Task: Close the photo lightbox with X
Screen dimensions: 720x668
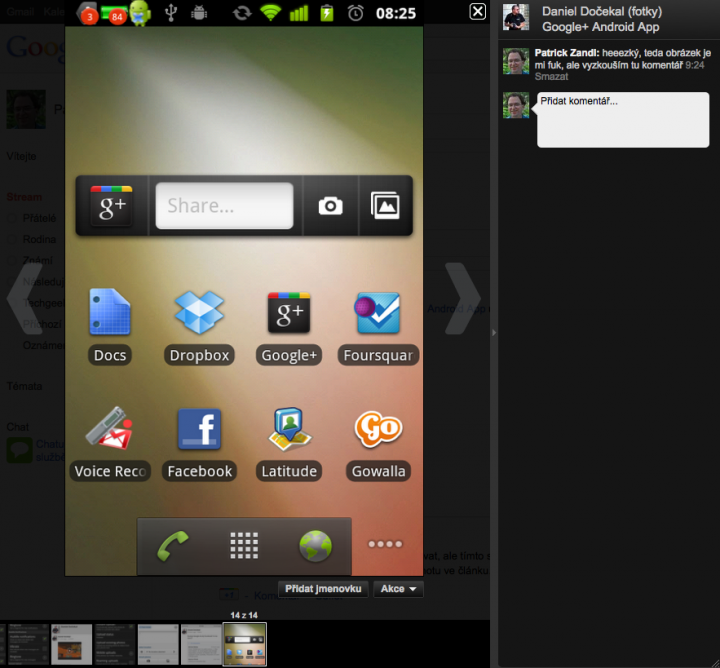Action: coord(478,11)
